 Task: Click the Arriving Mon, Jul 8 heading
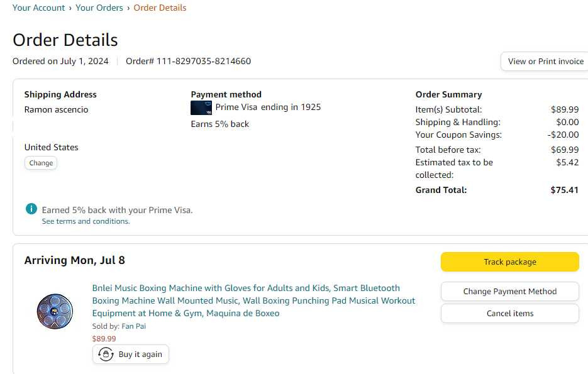[x=75, y=260]
